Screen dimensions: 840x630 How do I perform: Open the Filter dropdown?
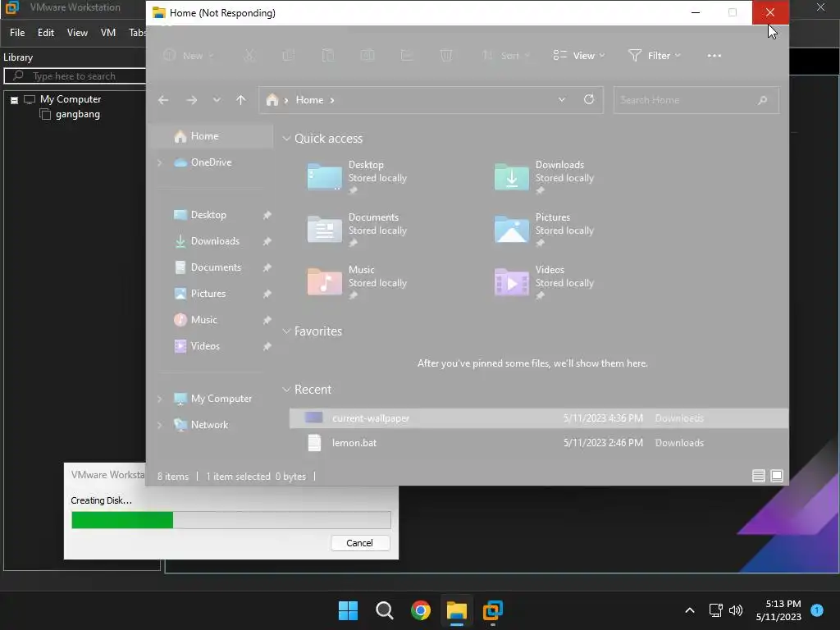[x=655, y=56]
